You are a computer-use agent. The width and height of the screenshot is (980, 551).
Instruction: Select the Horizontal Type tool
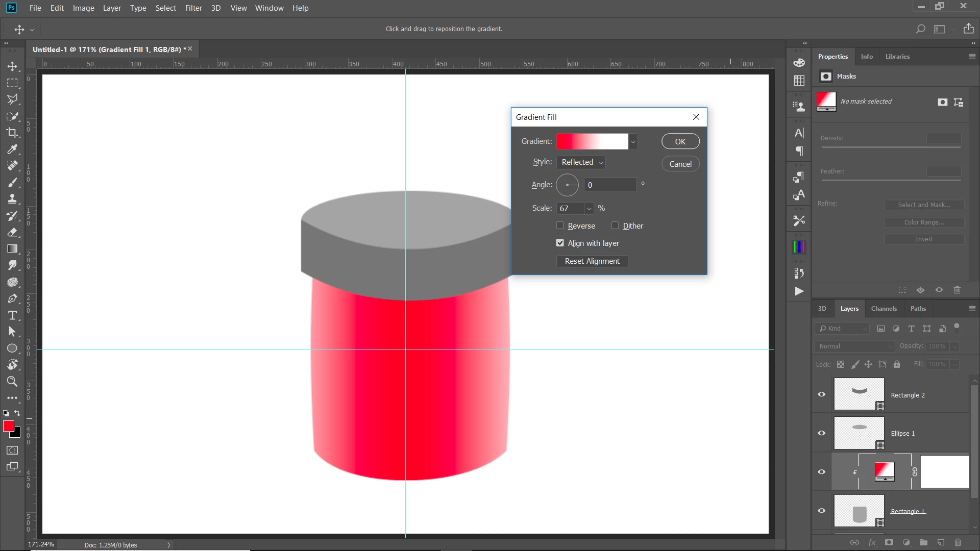coord(12,315)
